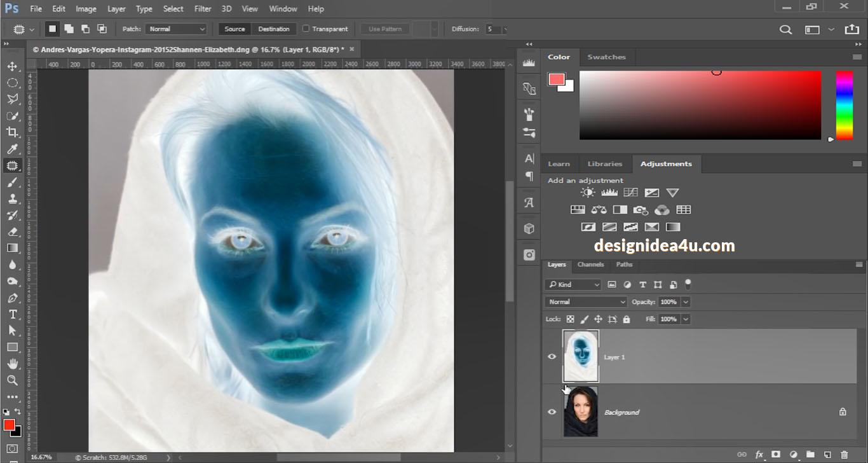Viewport: 868px width, 463px height.
Task: Add an Invert adjustment
Action: [x=588, y=227]
